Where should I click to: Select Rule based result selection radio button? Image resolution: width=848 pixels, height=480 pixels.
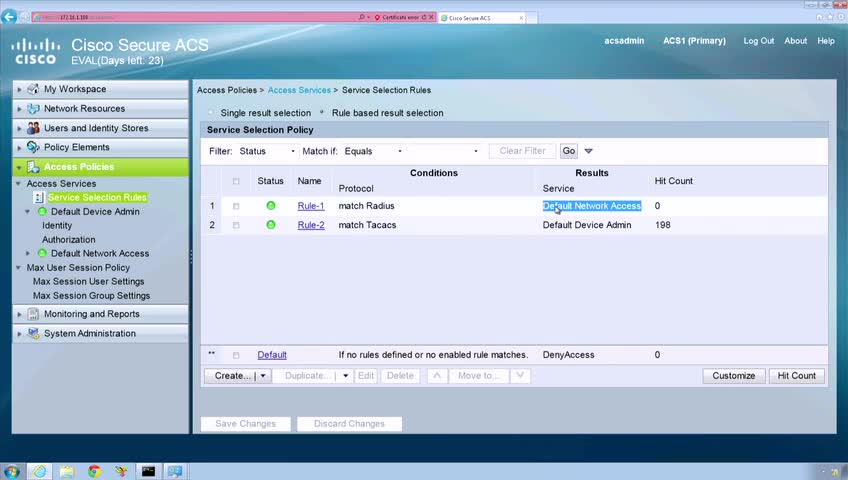pyautogui.click(x=322, y=112)
